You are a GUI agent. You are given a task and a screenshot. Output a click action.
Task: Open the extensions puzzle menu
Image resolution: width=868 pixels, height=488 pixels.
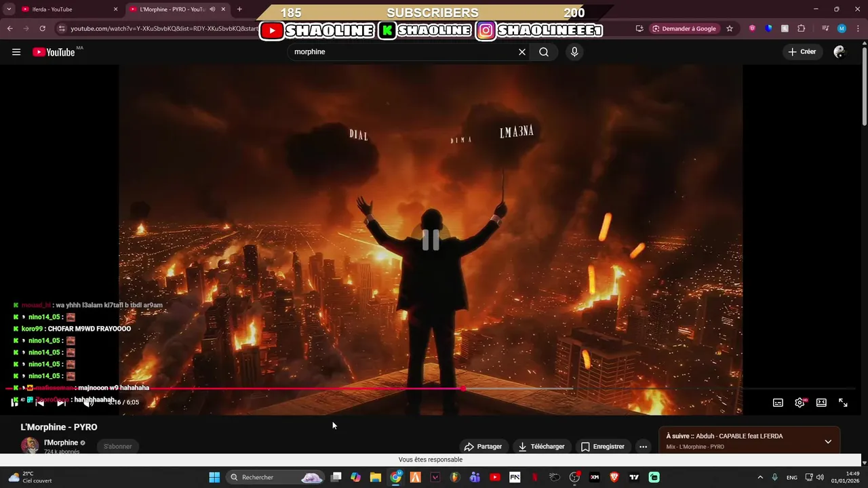pos(801,28)
